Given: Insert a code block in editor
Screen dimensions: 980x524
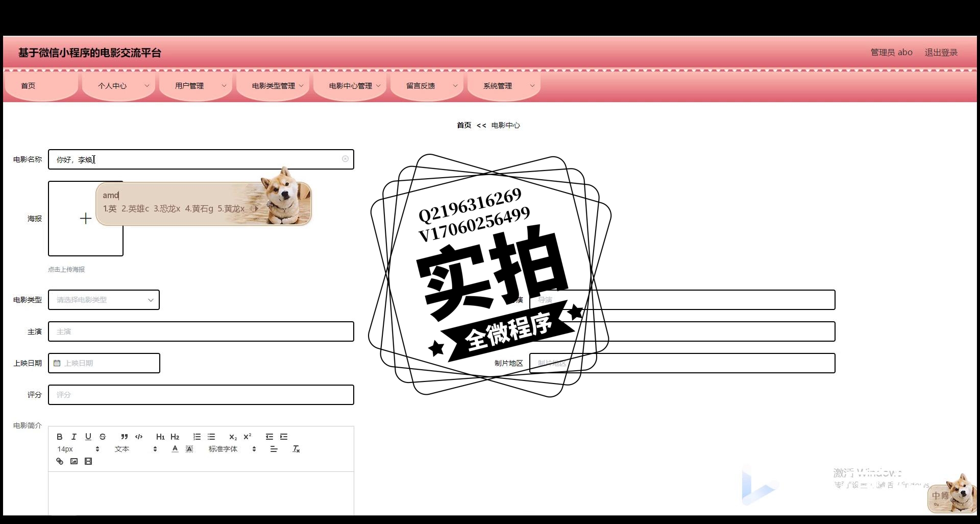Looking at the screenshot, I should coord(139,437).
